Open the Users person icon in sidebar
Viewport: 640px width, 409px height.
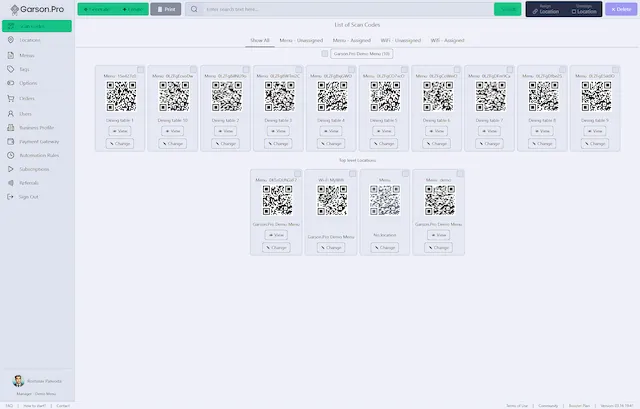[11, 114]
